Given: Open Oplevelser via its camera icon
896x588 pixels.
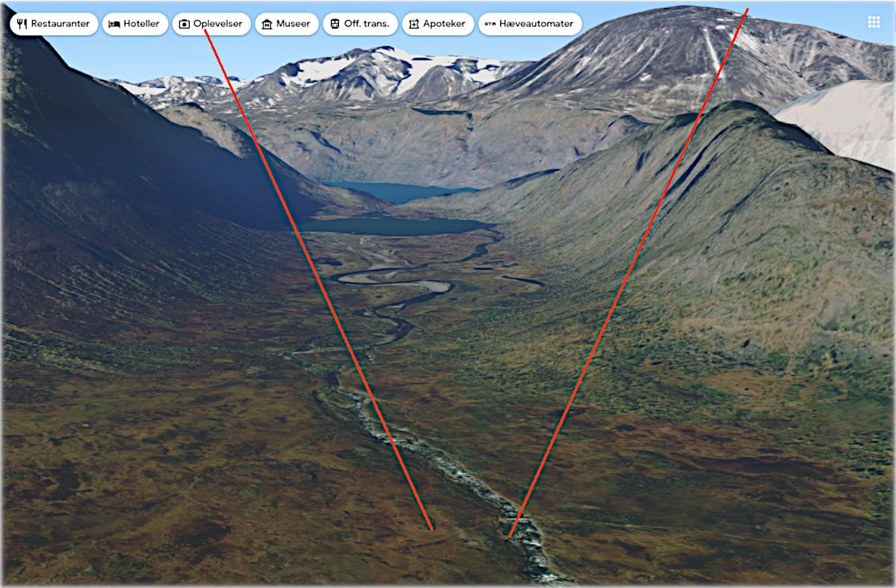Looking at the screenshot, I should coord(184,24).
